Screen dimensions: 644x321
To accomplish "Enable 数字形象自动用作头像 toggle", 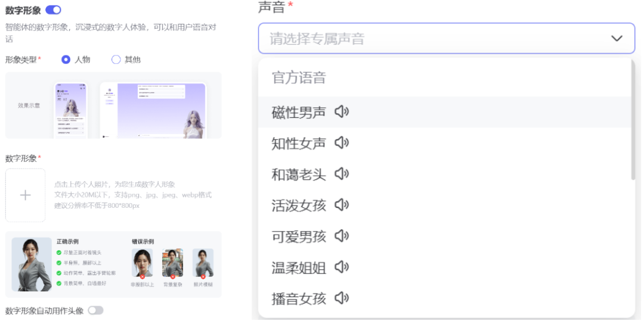I will click(x=95, y=310).
